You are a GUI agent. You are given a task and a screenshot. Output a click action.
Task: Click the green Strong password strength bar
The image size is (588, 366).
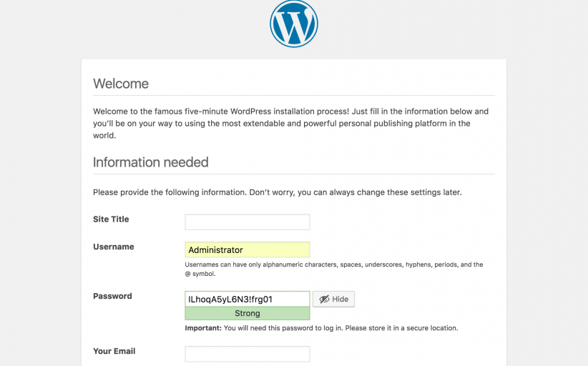247,313
